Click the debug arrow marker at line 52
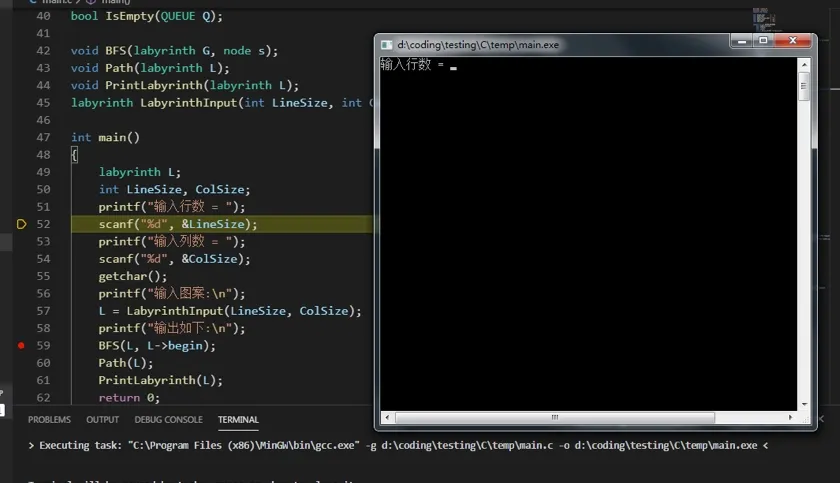The width and height of the screenshot is (840, 483). tap(21, 224)
